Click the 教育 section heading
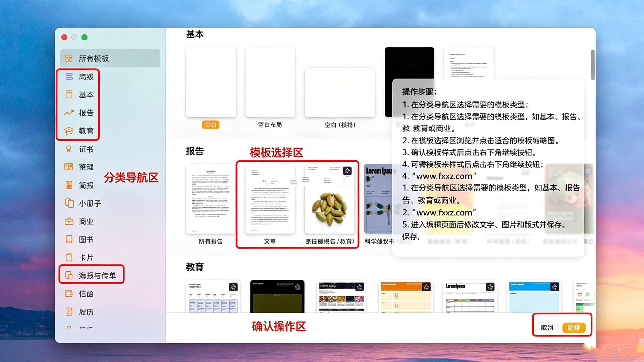644x362 pixels. coord(195,267)
